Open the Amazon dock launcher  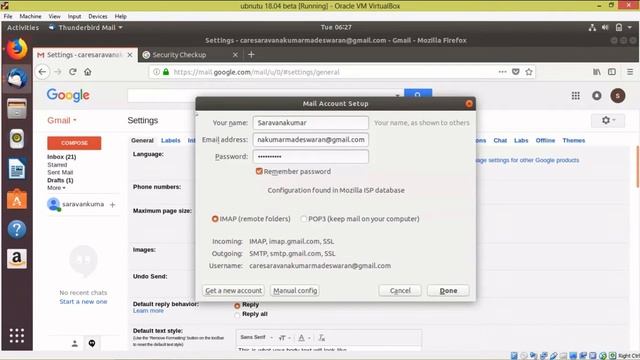pyautogui.click(x=17, y=259)
